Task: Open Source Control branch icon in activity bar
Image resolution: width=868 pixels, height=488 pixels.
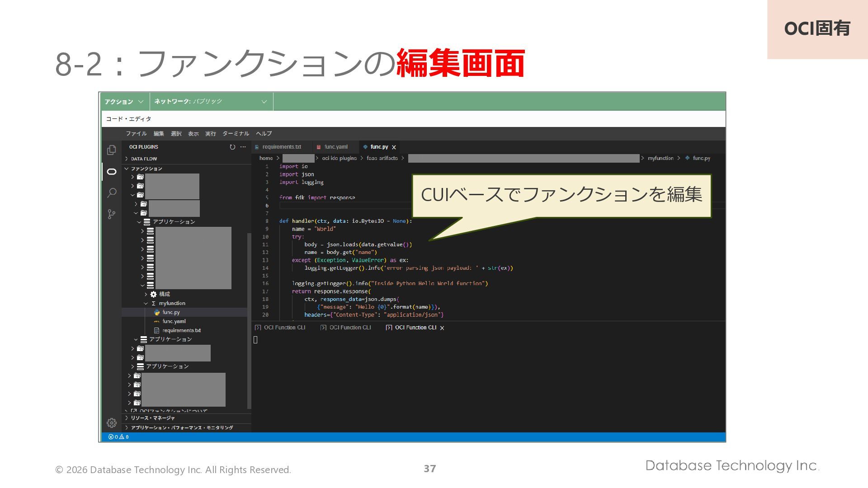Action: click(x=111, y=214)
